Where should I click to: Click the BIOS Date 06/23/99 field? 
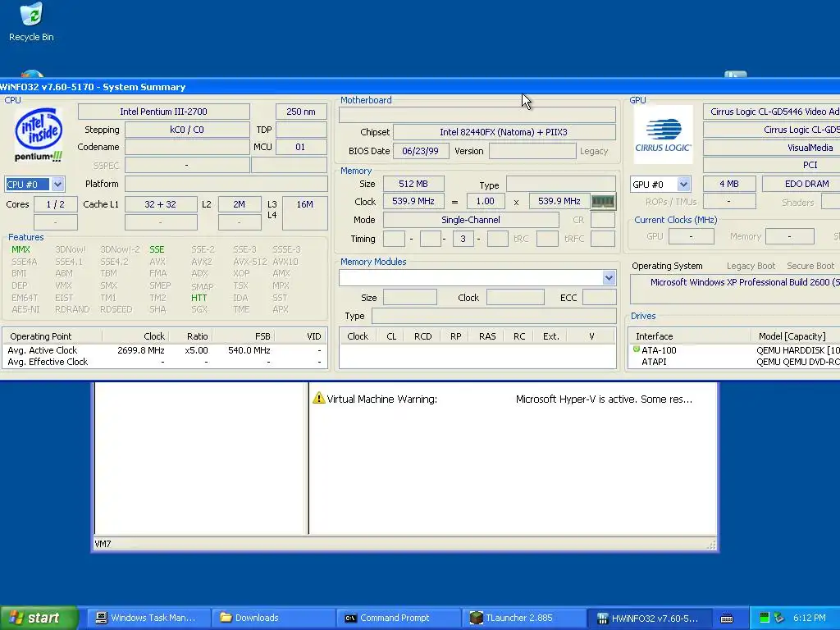[x=421, y=151]
